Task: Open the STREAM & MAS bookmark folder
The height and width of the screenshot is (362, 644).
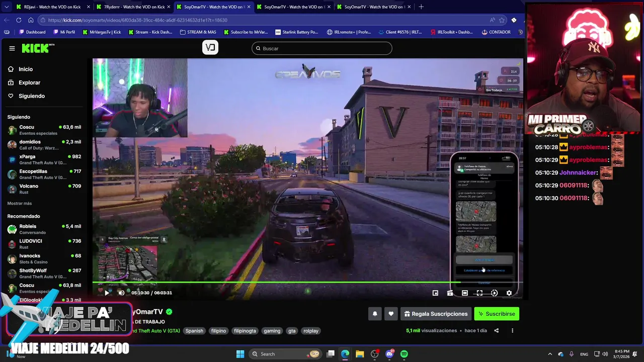Action: click(x=197, y=32)
